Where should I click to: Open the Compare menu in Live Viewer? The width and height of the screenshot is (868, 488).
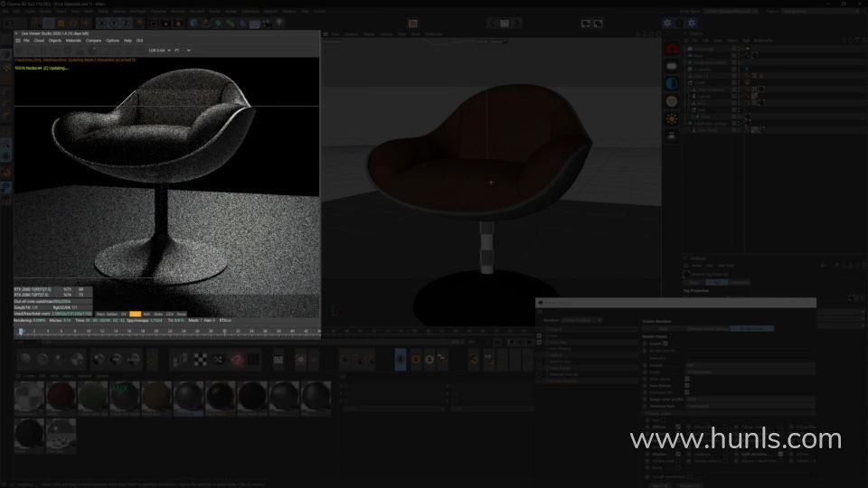pyautogui.click(x=93, y=41)
